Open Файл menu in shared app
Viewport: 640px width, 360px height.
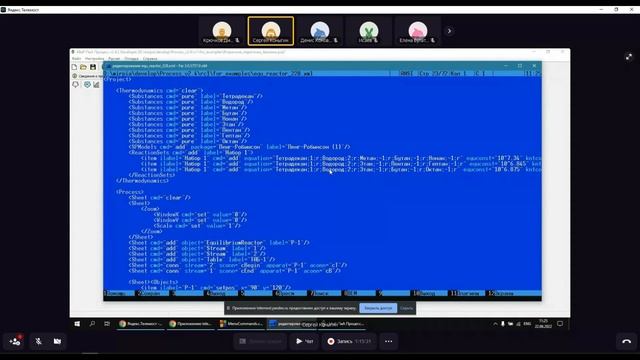pyautogui.click(x=76, y=59)
